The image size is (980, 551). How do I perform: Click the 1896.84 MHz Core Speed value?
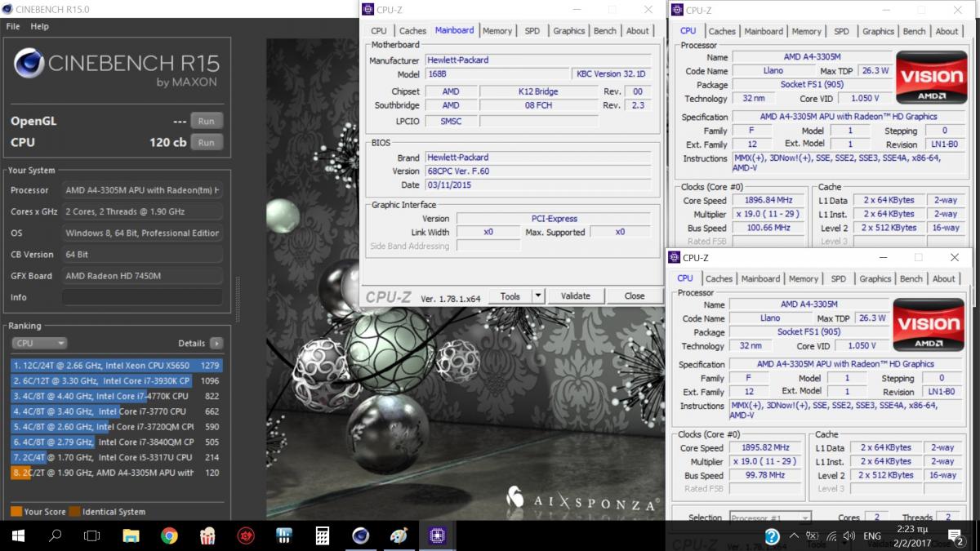[768, 200]
